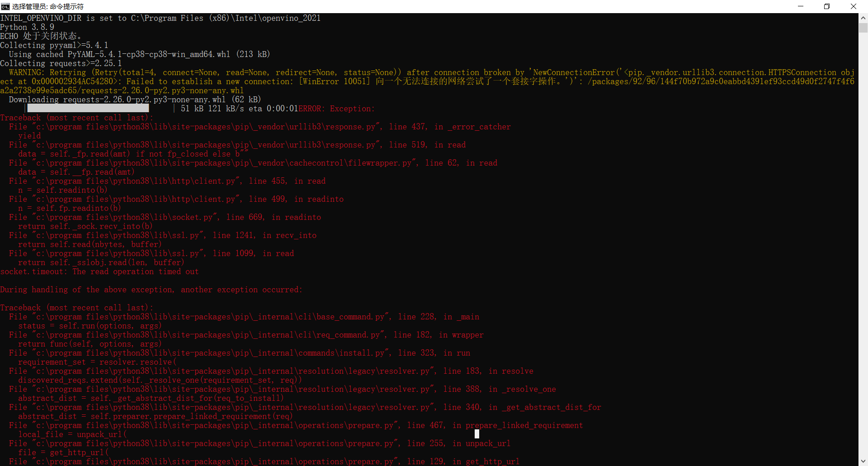Click the resolver.py line 340 entry
This screenshot has width=868, height=466.
305,407
